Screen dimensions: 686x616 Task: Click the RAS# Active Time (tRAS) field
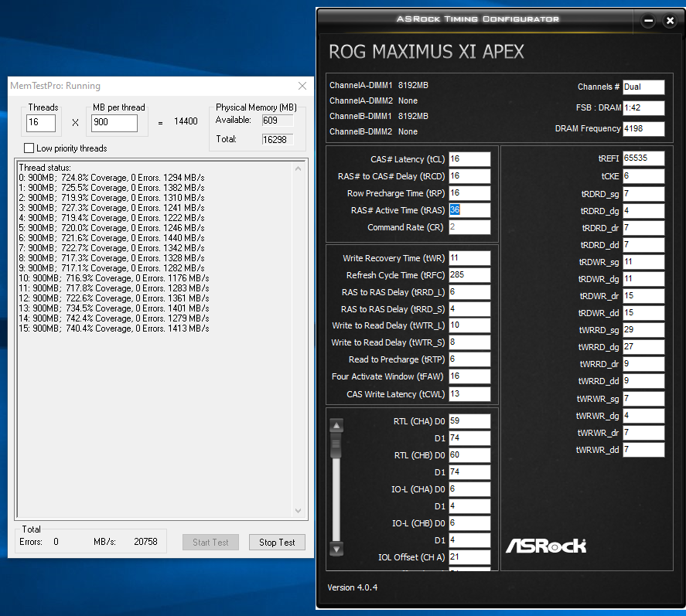(469, 210)
